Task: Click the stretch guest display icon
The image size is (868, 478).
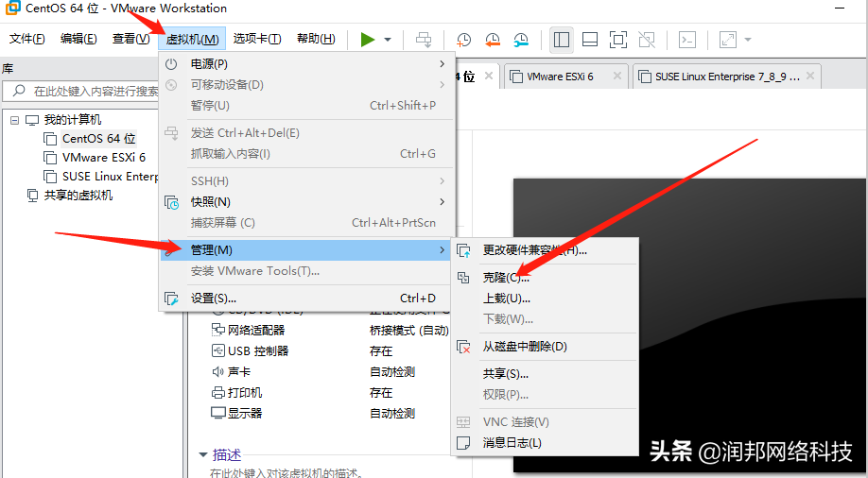Action: click(x=727, y=40)
